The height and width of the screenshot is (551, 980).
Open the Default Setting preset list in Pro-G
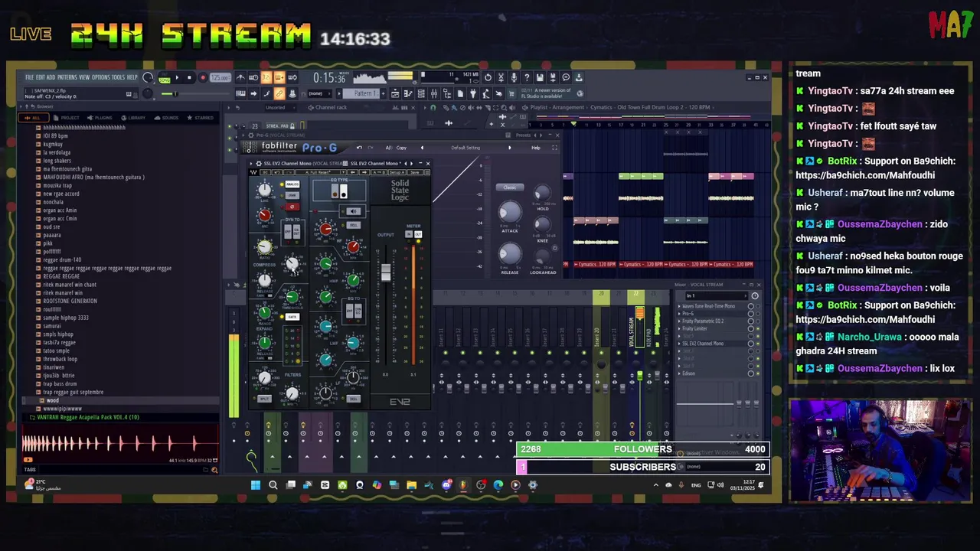465,148
